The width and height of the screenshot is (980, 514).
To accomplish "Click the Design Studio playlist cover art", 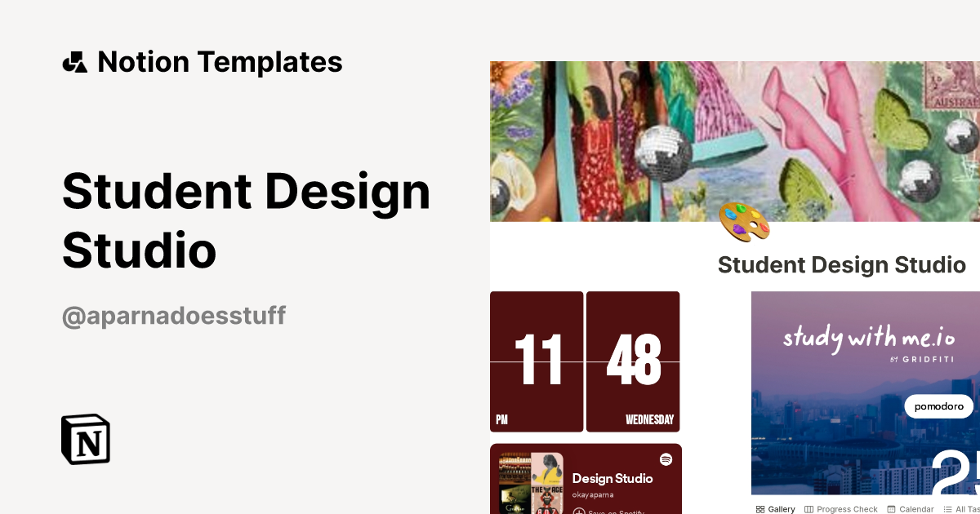I will [x=531, y=485].
